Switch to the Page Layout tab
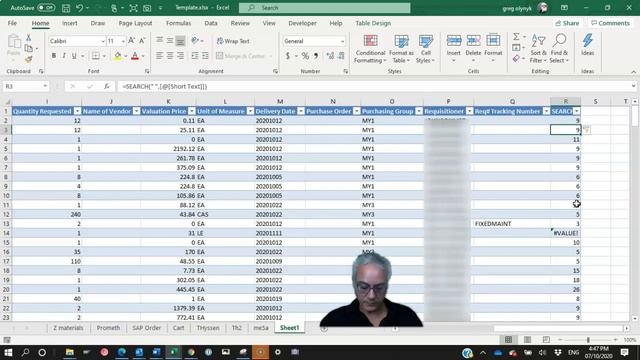The image size is (640, 360). tap(135, 23)
